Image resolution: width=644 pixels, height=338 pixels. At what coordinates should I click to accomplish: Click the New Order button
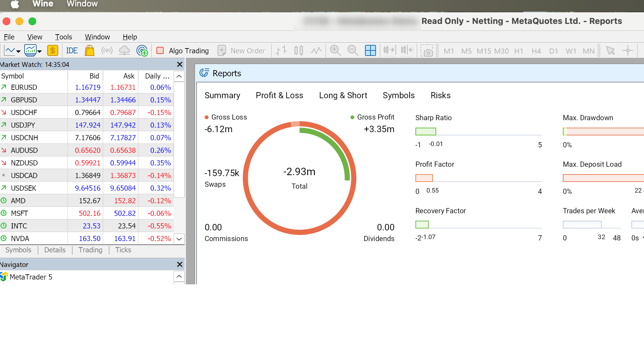242,51
